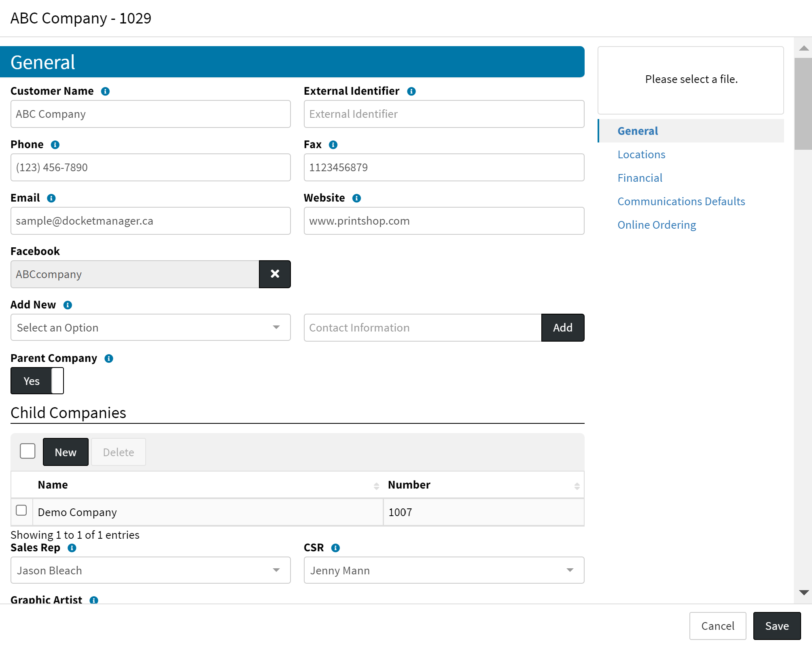
Task: Click the Customer Name info icon
Action: point(105,91)
